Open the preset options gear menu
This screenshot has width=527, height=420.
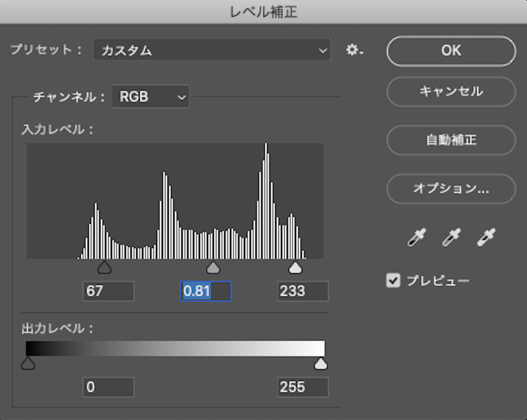354,50
